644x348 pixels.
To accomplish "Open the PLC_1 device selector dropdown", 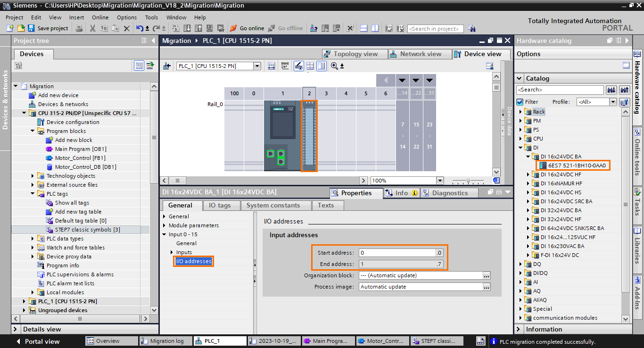I will [256, 66].
